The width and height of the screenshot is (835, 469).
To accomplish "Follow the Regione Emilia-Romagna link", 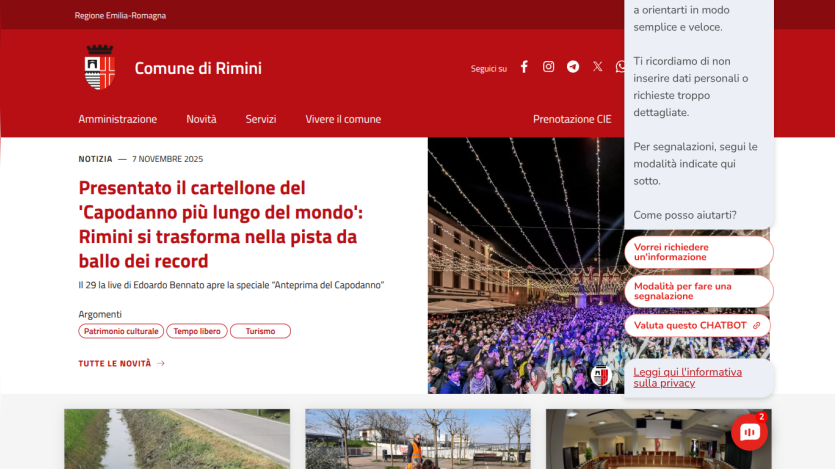I will [120, 15].
